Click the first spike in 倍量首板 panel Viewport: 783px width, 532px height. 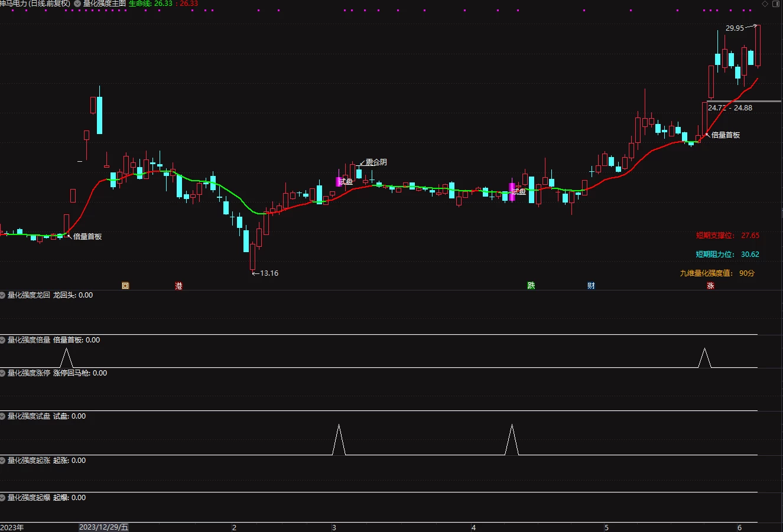click(66, 358)
